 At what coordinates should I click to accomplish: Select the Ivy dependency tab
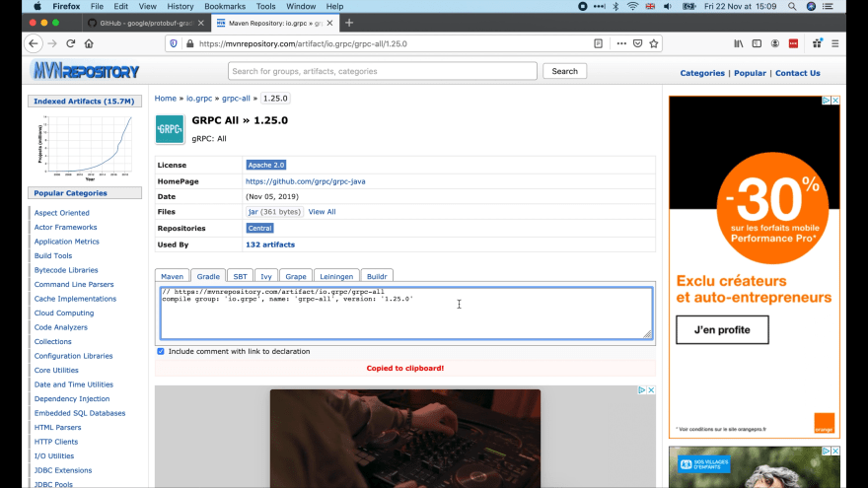click(x=266, y=276)
